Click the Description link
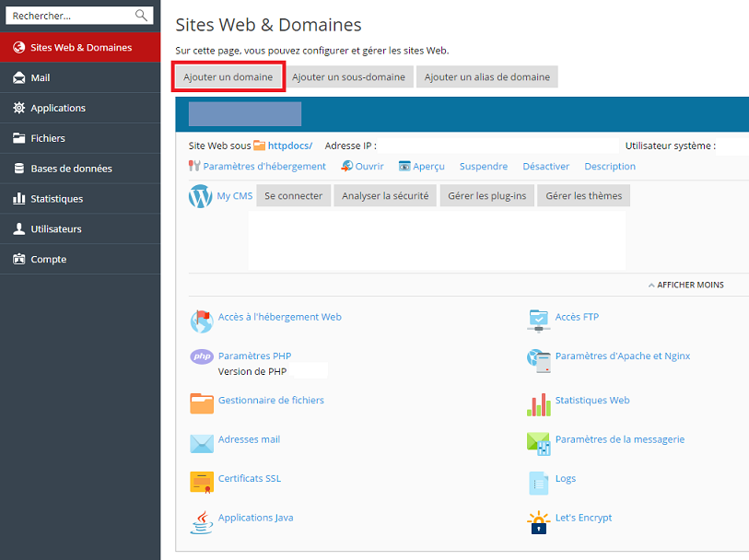Viewport: 749px width, 560px height. coord(610,166)
